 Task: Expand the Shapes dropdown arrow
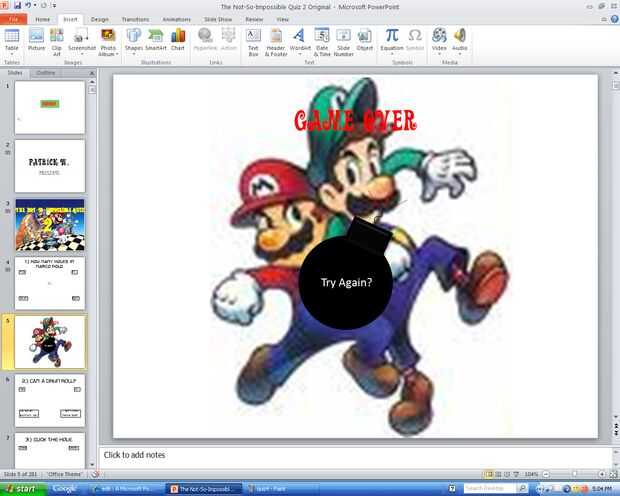coord(134,55)
